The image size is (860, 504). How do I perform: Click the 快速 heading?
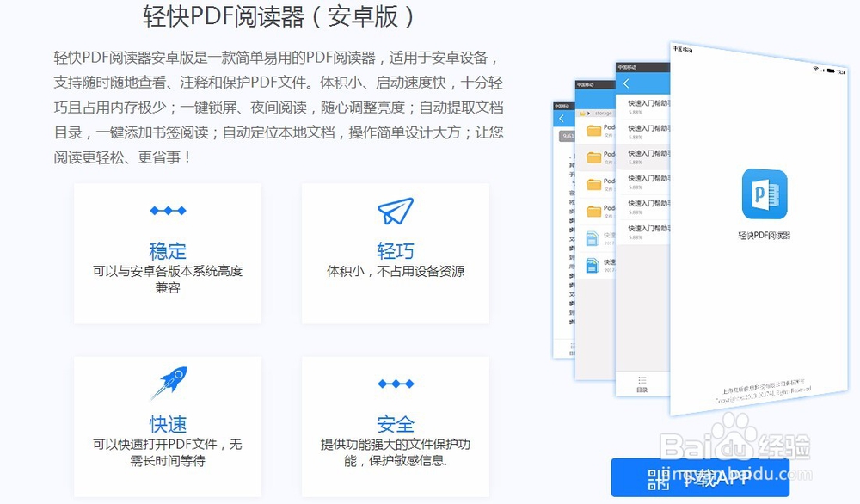(168, 425)
